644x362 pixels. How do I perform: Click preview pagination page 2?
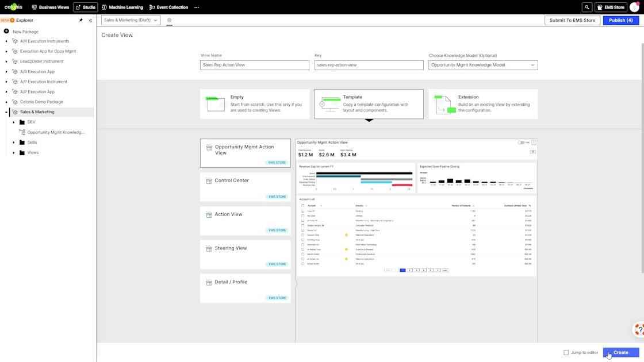pyautogui.click(x=409, y=271)
